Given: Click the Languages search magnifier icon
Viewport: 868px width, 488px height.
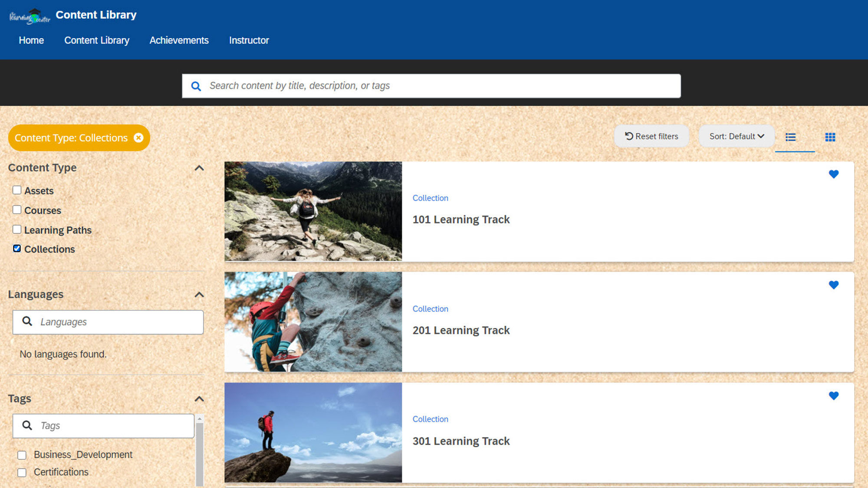Looking at the screenshot, I should 27,321.
